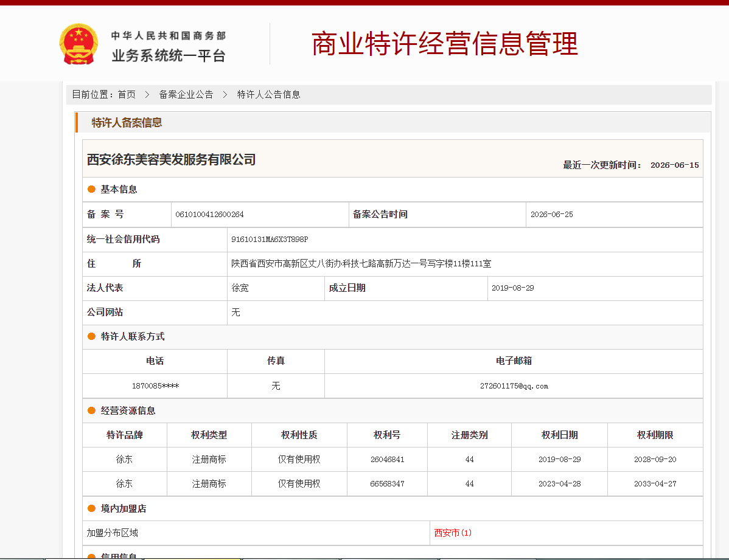This screenshot has width=729, height=560.
Task: Open 西安市(1) franchise region link
Action: [x=453, y=533]
